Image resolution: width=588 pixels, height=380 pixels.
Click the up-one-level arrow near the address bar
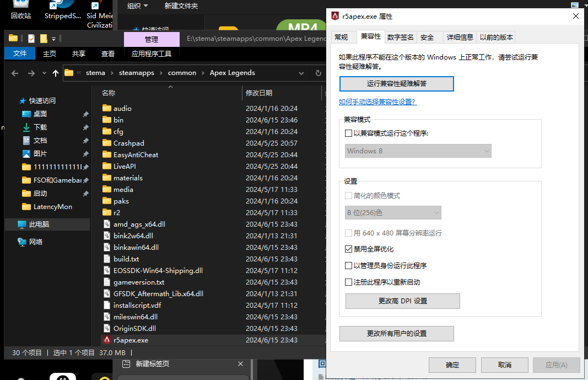point(55,72)
